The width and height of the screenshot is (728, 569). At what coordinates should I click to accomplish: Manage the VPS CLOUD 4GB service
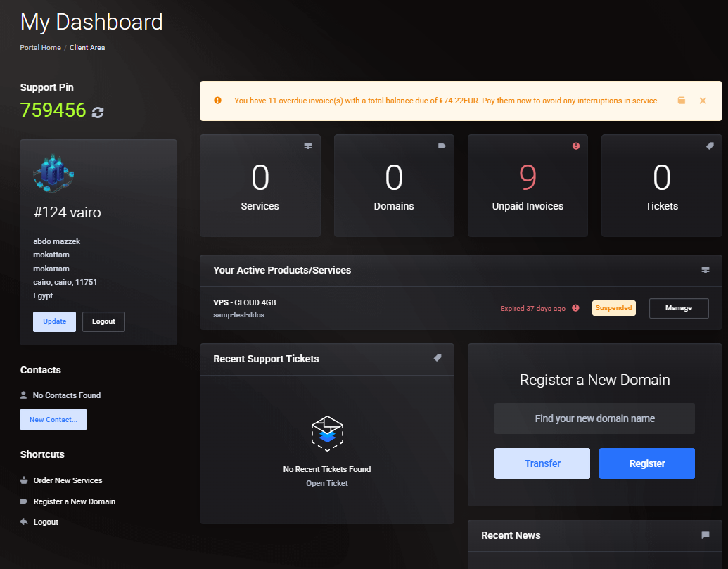click(x=679, y=308)
